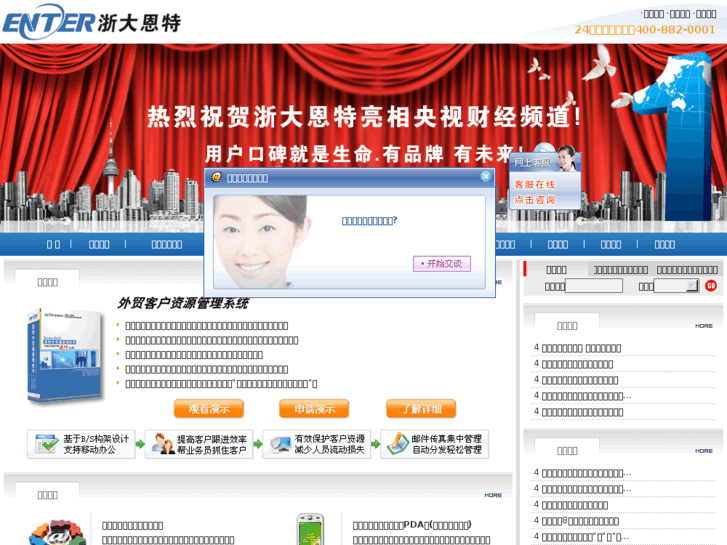The image size is (727, 545).
Task: Click the 支持移动办公 feature text
Action: tap(89, 450)
